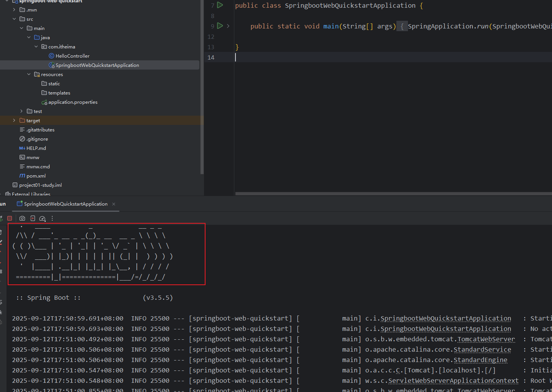The width and height of the screenshot is (552, 392).
Task: Click the run tab application icon
Action: pyautogui.click(x=20, y=204)
